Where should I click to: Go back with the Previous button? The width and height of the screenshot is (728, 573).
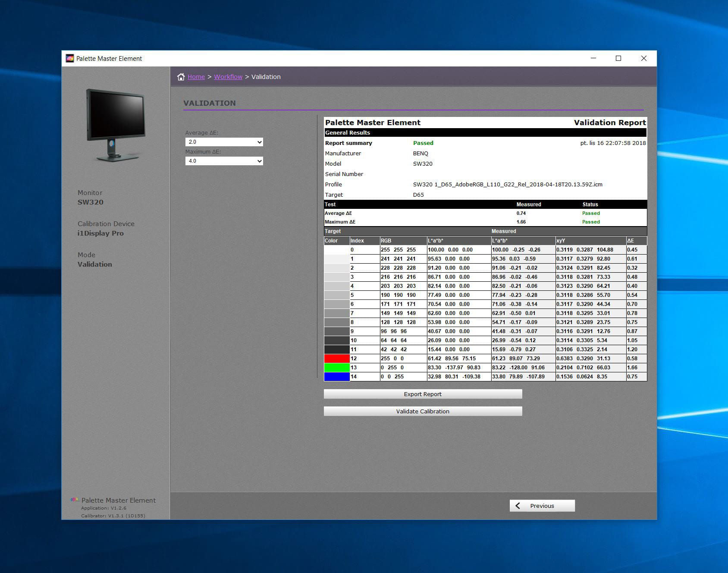click(x=542, y=506)
